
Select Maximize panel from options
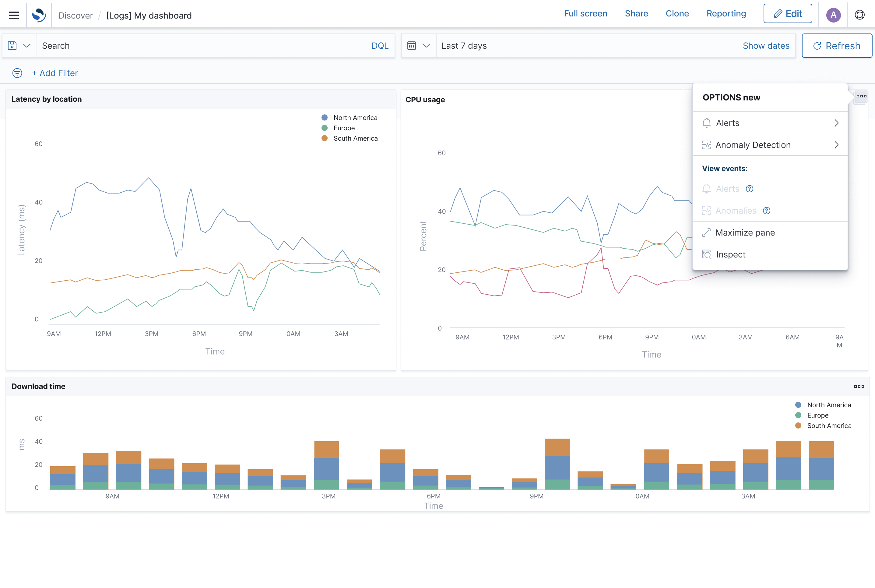coord(746,233)
